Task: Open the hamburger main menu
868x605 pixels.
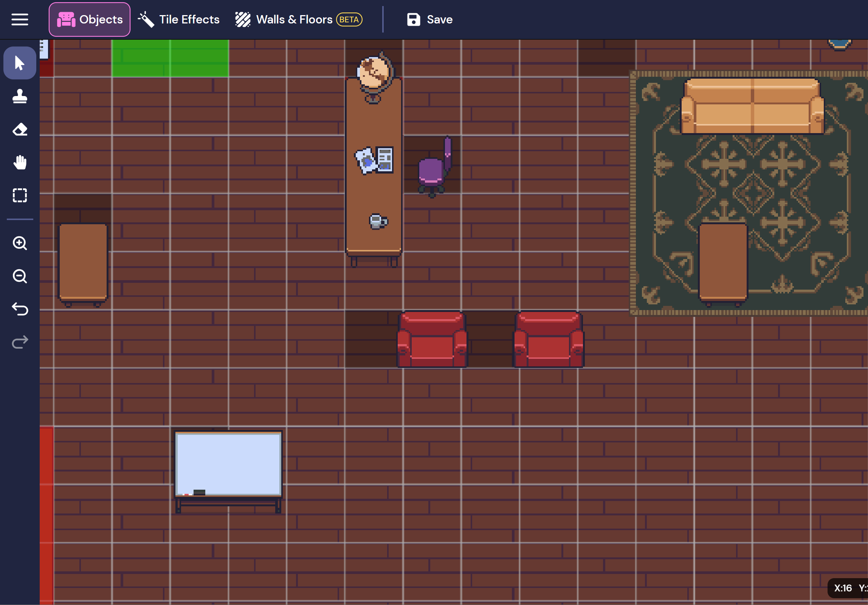Action: 20,19
